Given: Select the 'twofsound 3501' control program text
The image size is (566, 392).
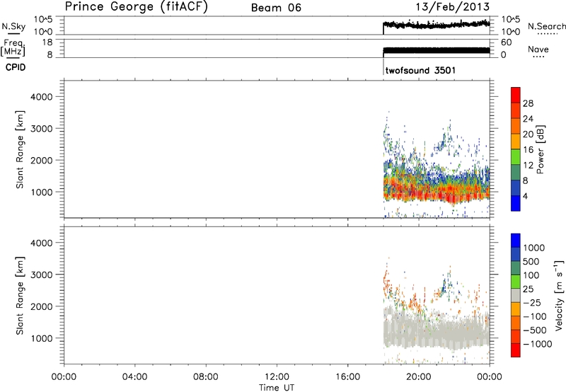Looking at the screenshot, I should [420, 70].
